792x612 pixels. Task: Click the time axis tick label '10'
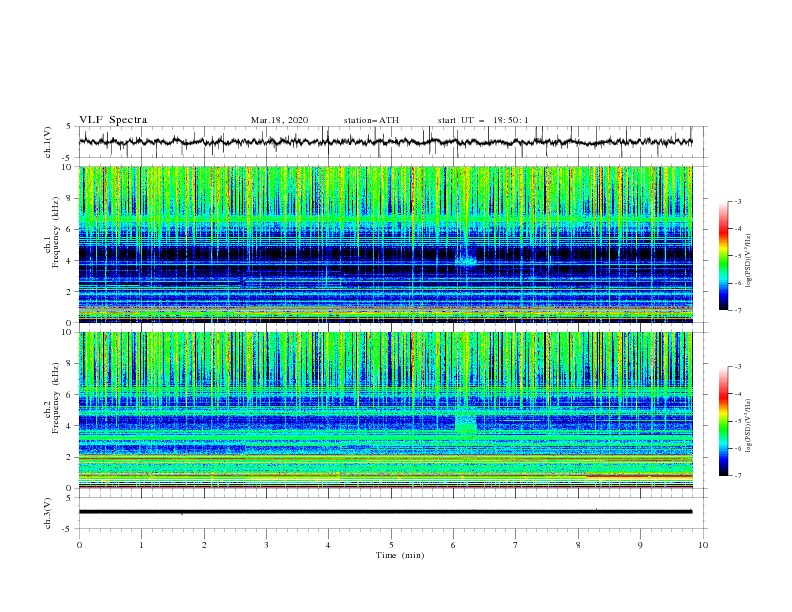[703, 545]
